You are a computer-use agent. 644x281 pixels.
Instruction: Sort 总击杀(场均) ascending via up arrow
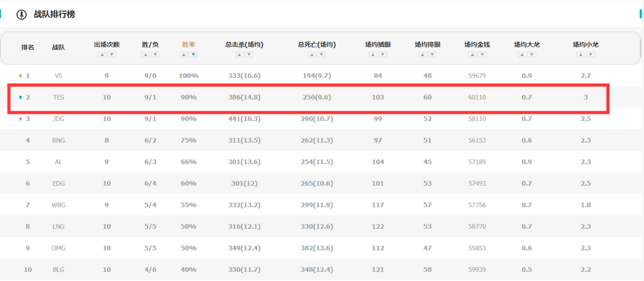point(239,55)
